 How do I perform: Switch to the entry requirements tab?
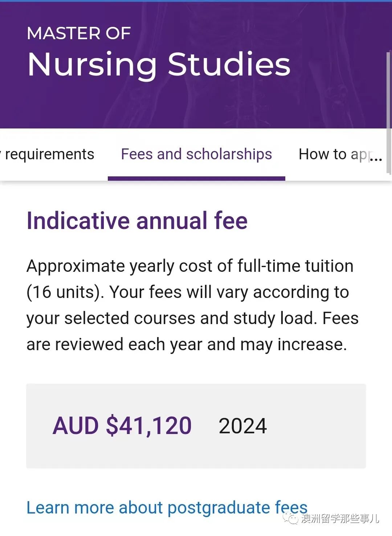coord(47,154)
